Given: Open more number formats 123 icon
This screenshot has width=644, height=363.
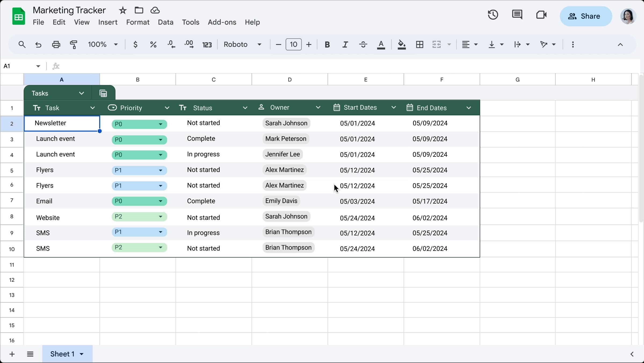Looking at the screenshot, I should (207, 45).
